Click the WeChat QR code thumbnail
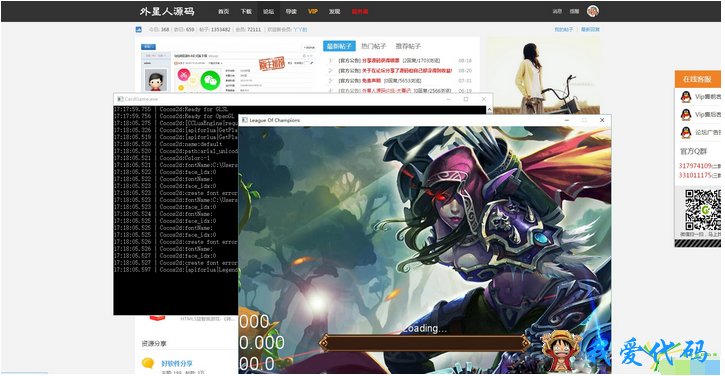The height and width of the screenshot is (376, 725). (x=703, y=210)
